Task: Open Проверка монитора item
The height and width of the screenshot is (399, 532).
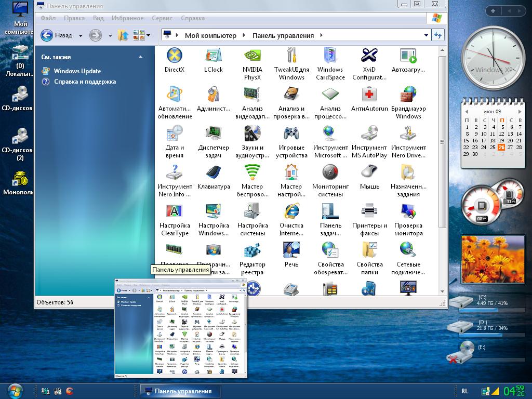Action: [x=408, y=220]
